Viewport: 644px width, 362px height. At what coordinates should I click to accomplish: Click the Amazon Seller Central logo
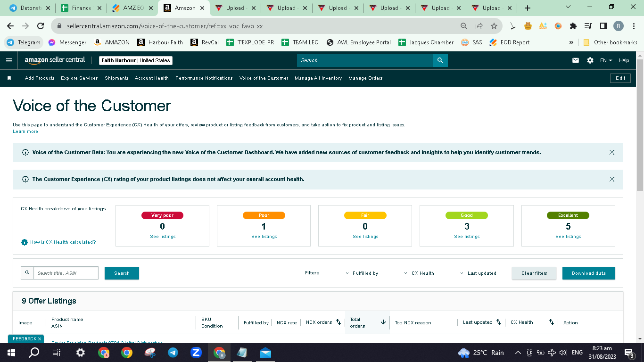pos(55,60)
